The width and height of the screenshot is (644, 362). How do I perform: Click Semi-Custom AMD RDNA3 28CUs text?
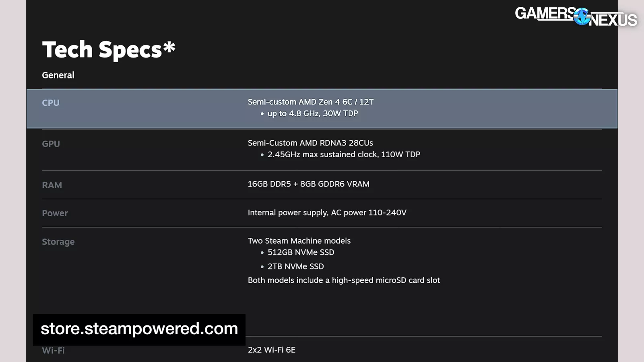(x=310, y=143)
